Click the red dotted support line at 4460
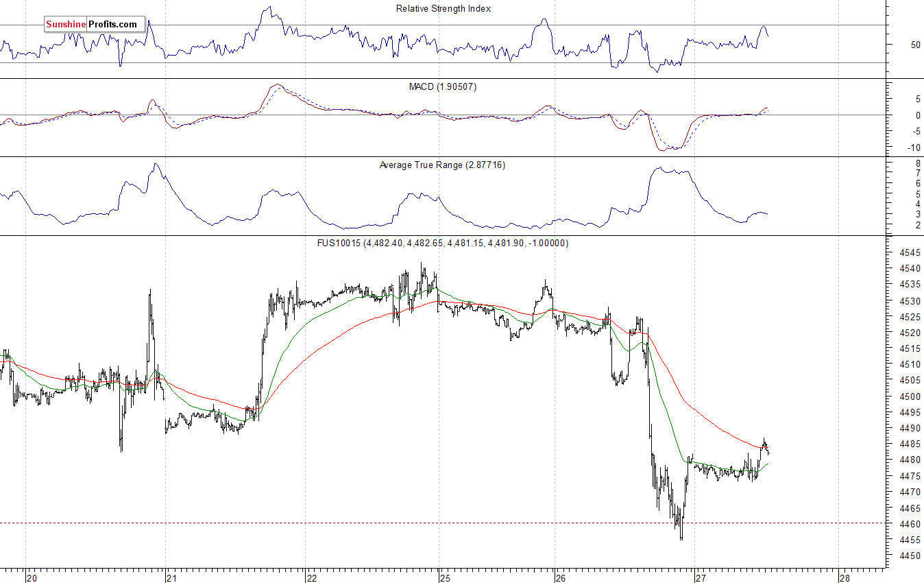924x583 pixels. [x=442, y=523]
